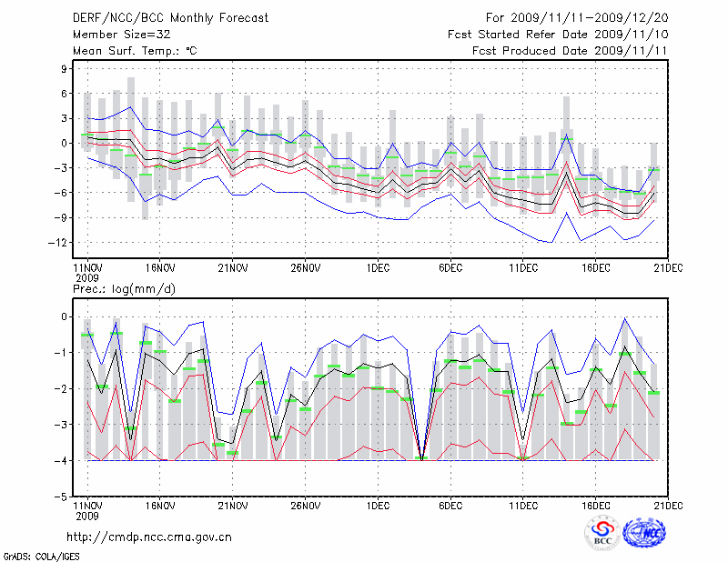The height and width of the screenshot is (562, 728).
Task: Click 16DEC on the precipitation chart axis
Action: (x=596, y=505)
